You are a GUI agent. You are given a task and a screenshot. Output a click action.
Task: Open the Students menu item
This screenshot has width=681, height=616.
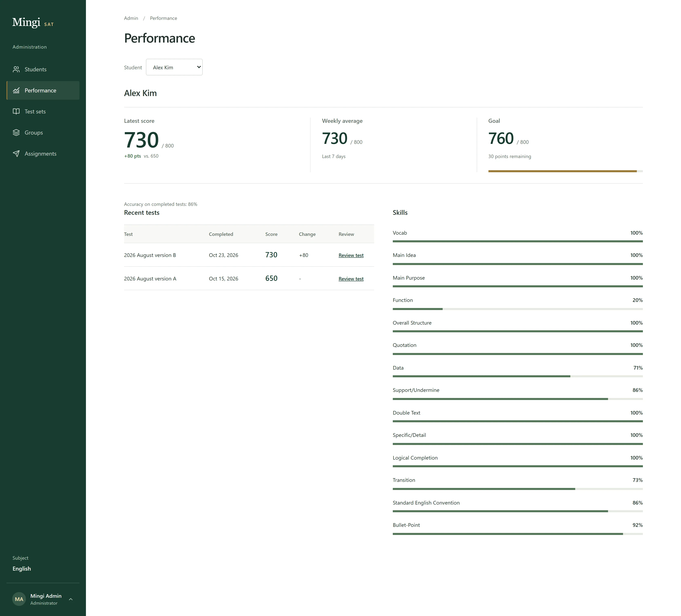point(43,69)
